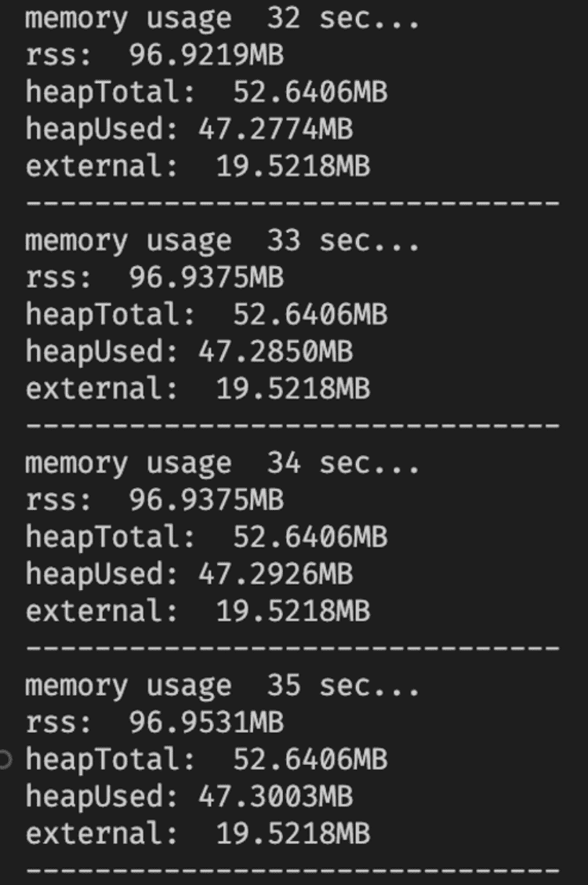Click the rss value 96.9219MB
The width and height of the screenshot is (588, 885).
point(205,56)
